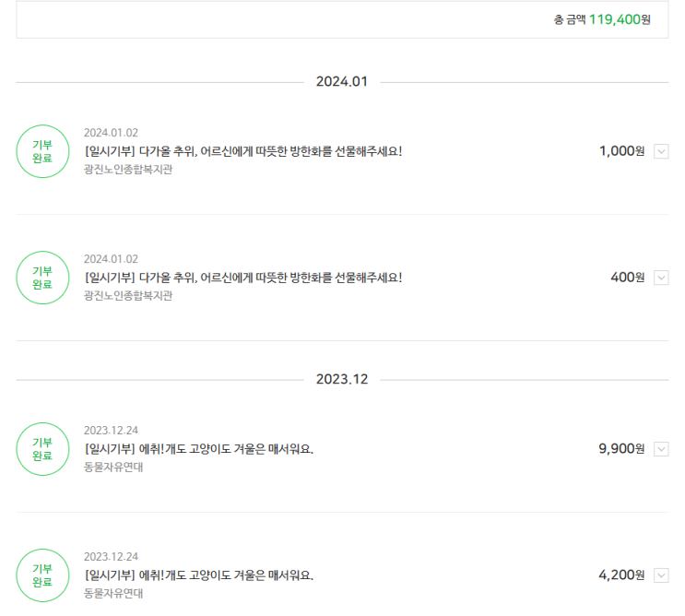Open 동물자유연대 on the 9,900원 donation row
Screen dimensions: 685x616
click(113, 467)
